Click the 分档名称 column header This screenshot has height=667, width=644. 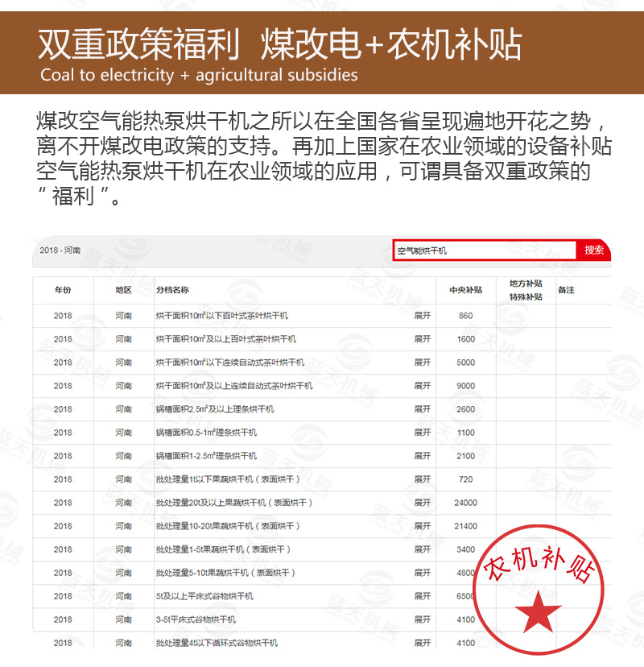pos(173,288)
